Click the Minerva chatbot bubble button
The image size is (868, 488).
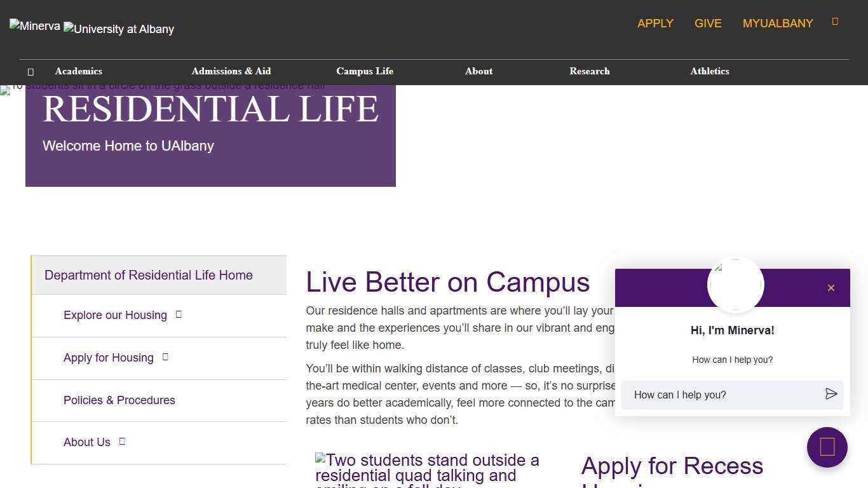[x=827, y=447]
